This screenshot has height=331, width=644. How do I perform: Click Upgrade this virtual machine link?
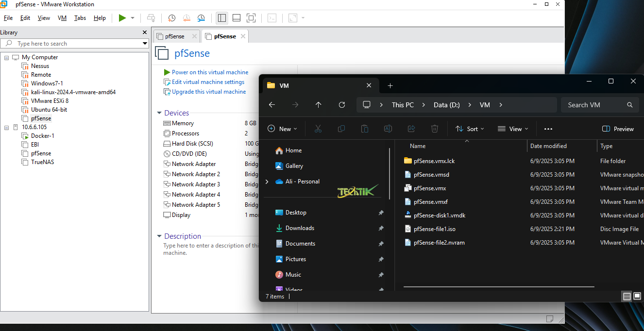pos(209,92)
